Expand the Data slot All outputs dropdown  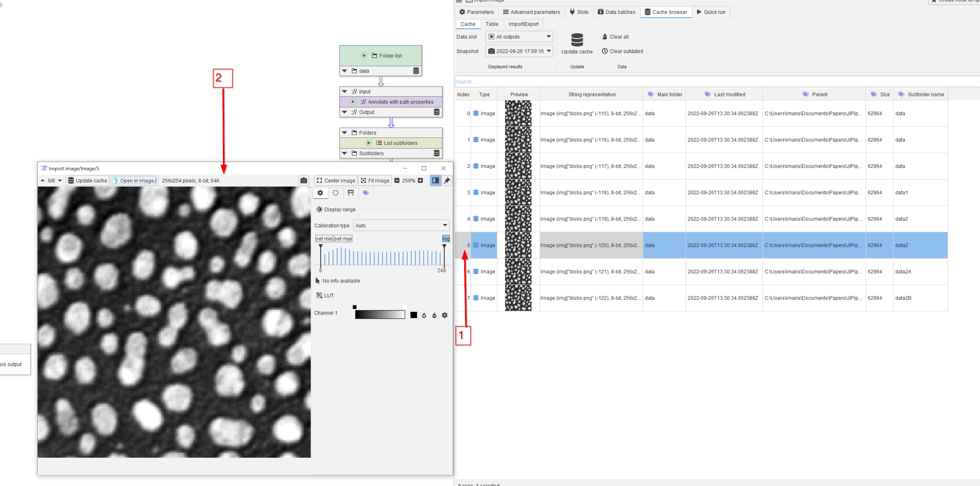click(519, 37)
